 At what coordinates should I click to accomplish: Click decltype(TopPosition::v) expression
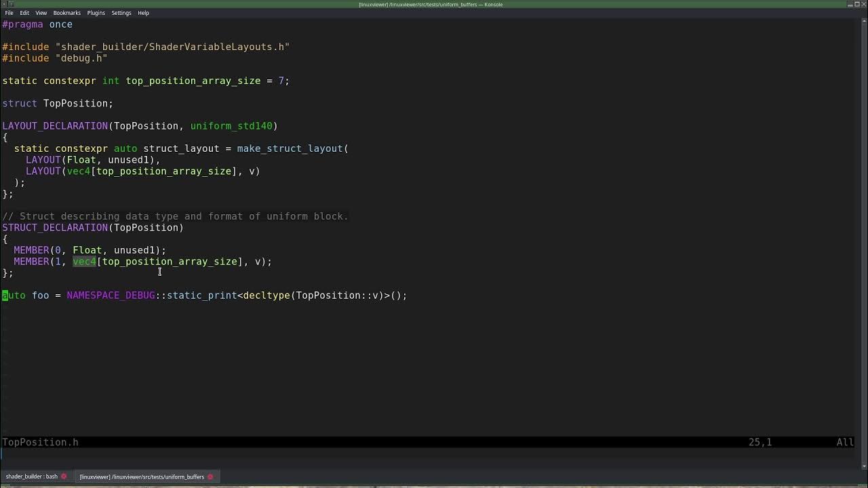pyautogui.click(x=313, y=296)
